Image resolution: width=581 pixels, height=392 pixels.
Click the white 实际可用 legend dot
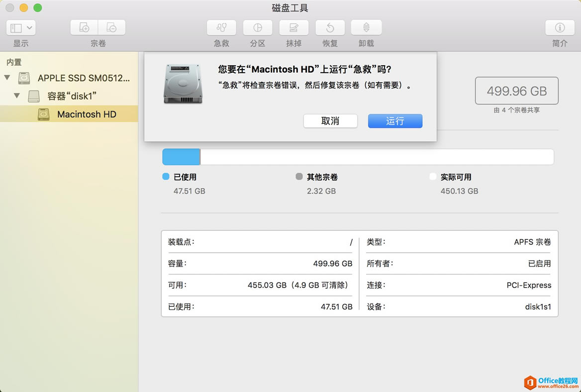432,177
